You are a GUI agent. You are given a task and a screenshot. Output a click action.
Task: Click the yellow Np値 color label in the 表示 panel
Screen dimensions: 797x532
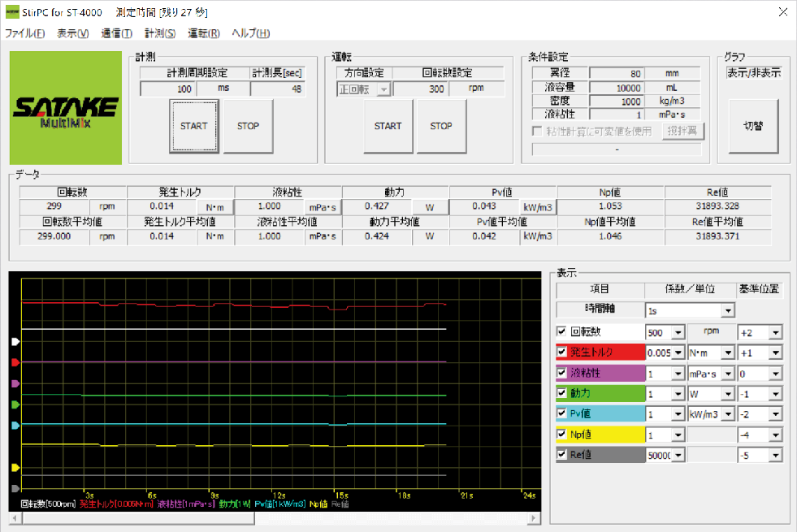601,434
